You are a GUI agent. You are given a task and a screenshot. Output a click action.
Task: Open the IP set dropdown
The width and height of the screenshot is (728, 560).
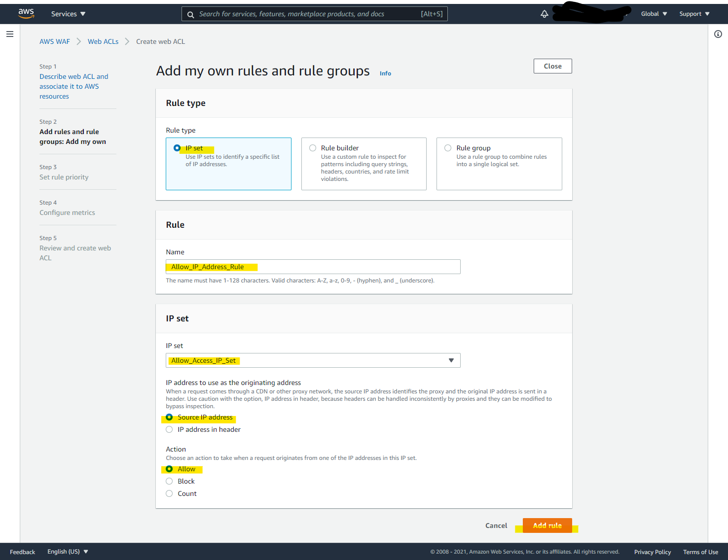pos(313,360)
